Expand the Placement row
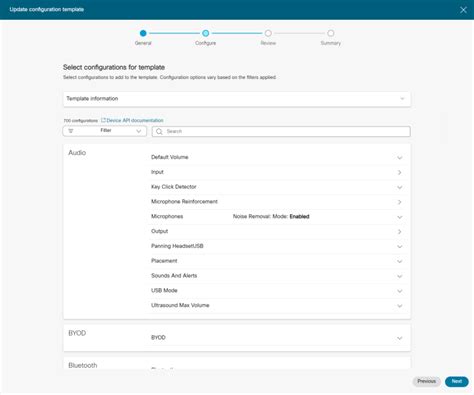Image resolution: width=474 pixels, height=395 pixels. (x=276, y=261)
